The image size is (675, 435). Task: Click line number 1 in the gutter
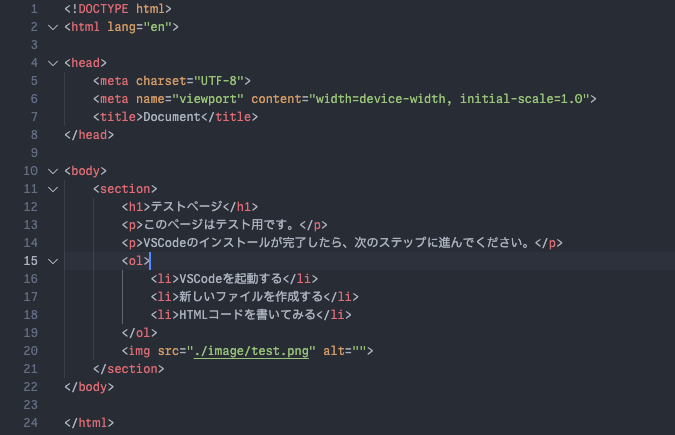coord(34,8)
